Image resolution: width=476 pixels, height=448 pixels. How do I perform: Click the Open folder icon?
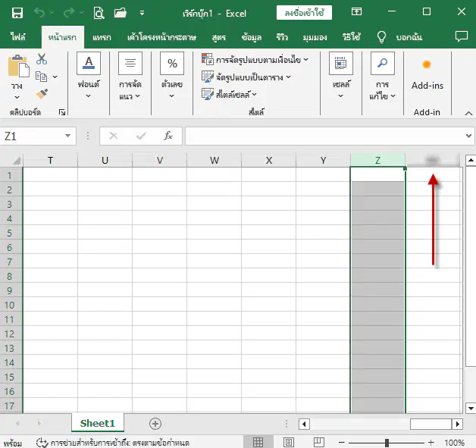pyautogui.click(x=121, y=13)
